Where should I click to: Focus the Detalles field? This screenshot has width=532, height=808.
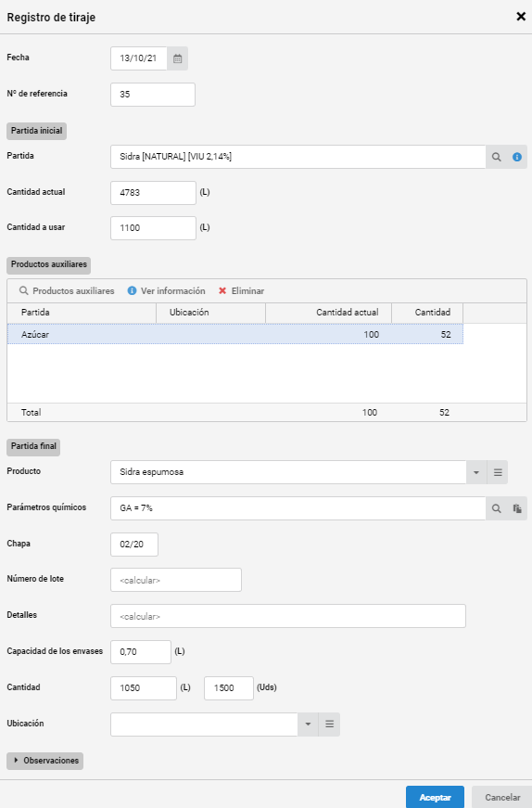point(288,616)
